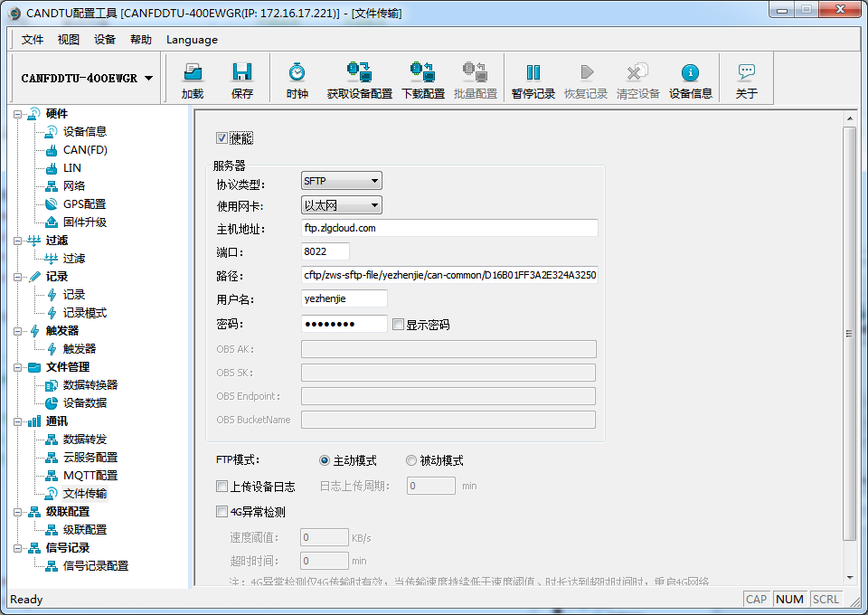The width and height of the screenshot is (868, 615).
Task: Open GPS配置 tree node
Action: click(84, 203)
